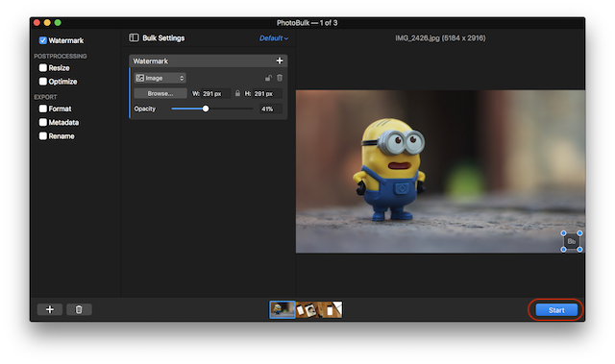Click the Opacity slider handle

point(206,109)
